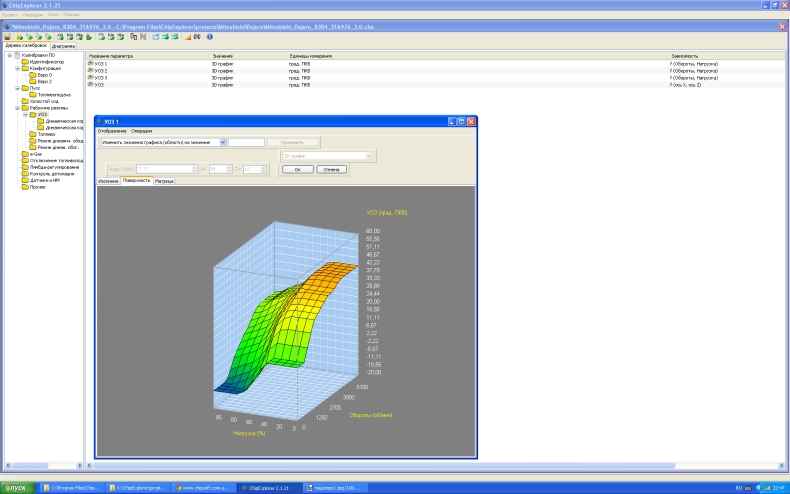Image resolution: width=790 pixels, height=494 pixels.
Task: Click the value input field beside the dropdown
Action: (x=247, y=142)
